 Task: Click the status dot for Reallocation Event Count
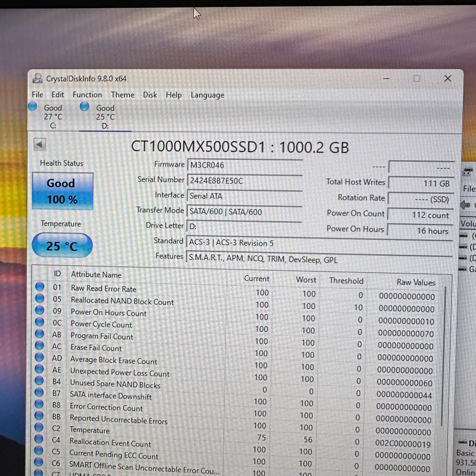click(39, 439)
